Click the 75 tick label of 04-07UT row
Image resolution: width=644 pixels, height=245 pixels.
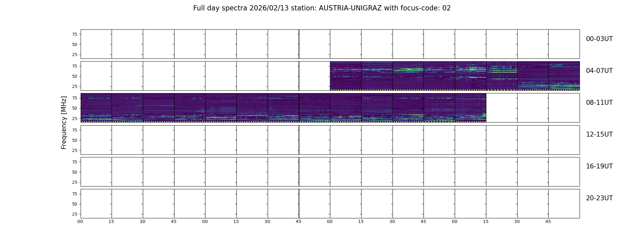point(75,66)
